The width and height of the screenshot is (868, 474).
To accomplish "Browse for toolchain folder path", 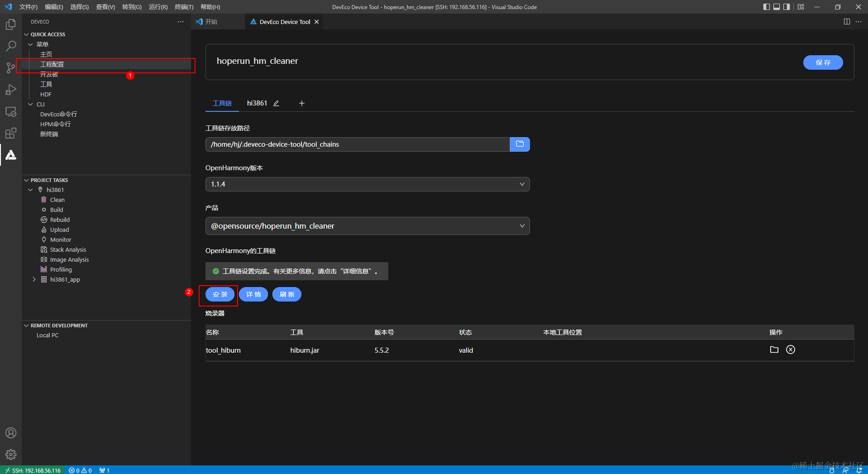I will point(520,144).
